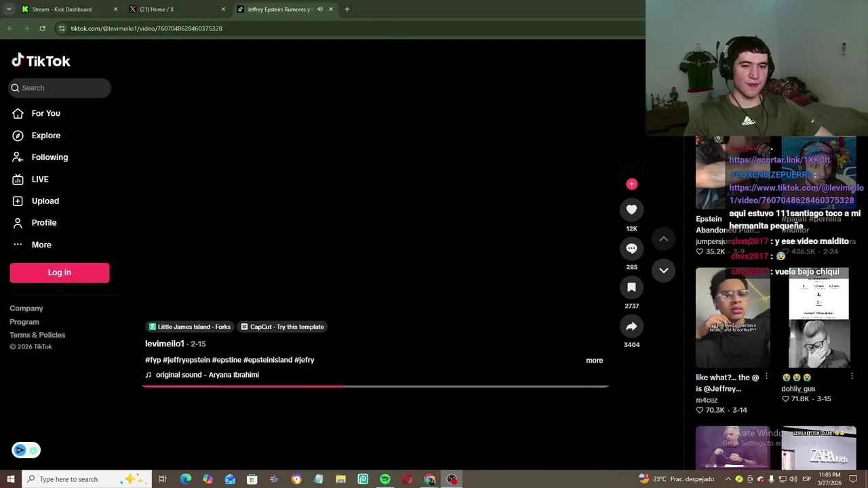Open original sound - Aryana Ibrahimi
Screen dimensions: 868x488
tap(207, 375)
